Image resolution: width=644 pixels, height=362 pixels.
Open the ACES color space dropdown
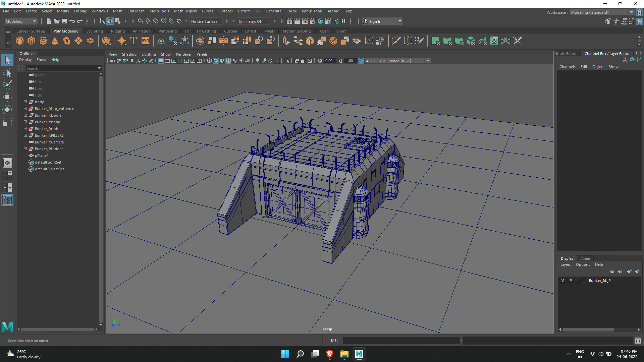click(428, 61)
